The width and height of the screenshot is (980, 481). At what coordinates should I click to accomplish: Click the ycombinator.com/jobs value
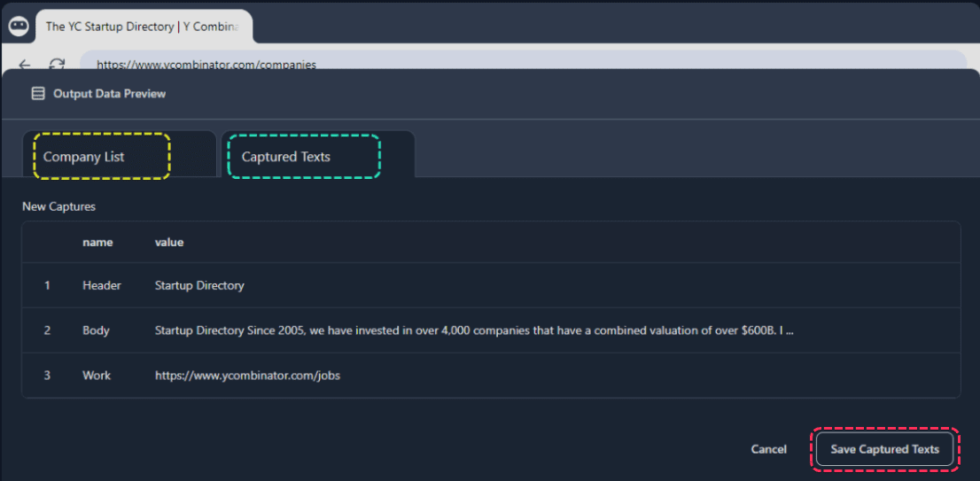(247, 376)
